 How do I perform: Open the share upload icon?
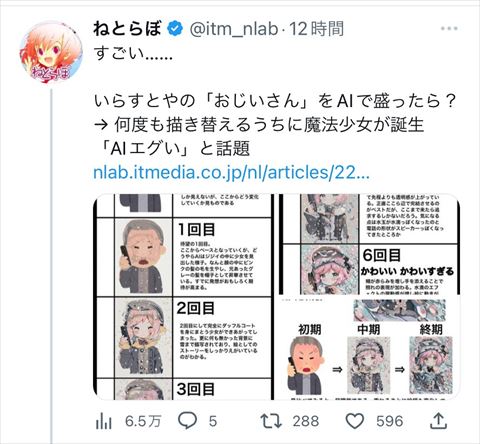pyautogui.click(x=438, y=421)
